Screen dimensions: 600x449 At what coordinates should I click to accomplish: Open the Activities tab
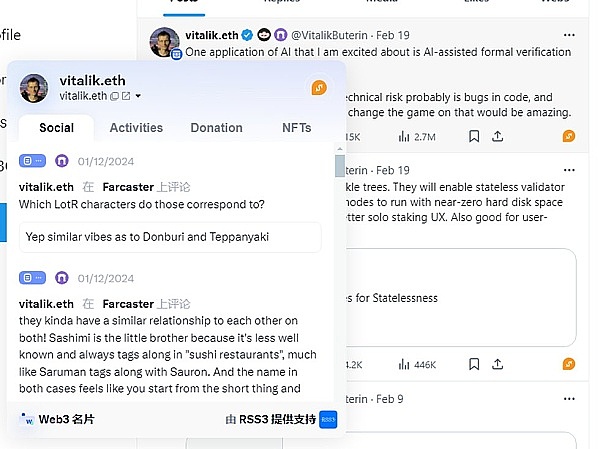pos(136,128)
